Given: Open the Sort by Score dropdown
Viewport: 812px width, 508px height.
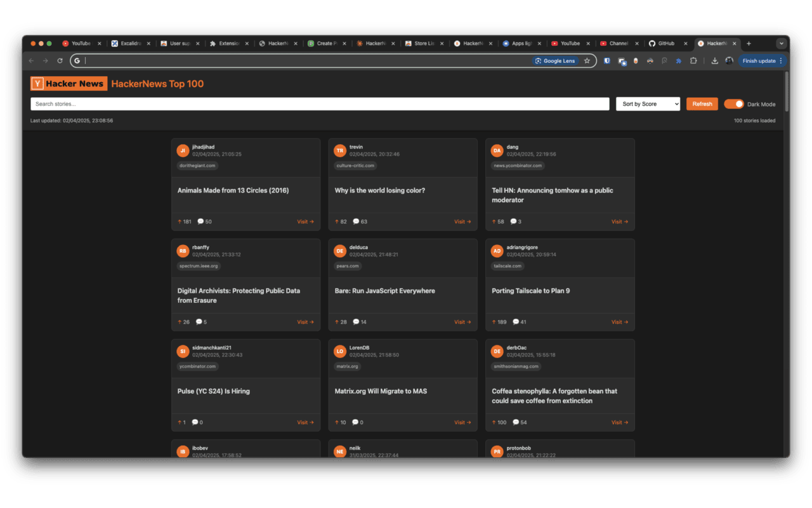Looking at the screenshot, I should pos(648,104).
